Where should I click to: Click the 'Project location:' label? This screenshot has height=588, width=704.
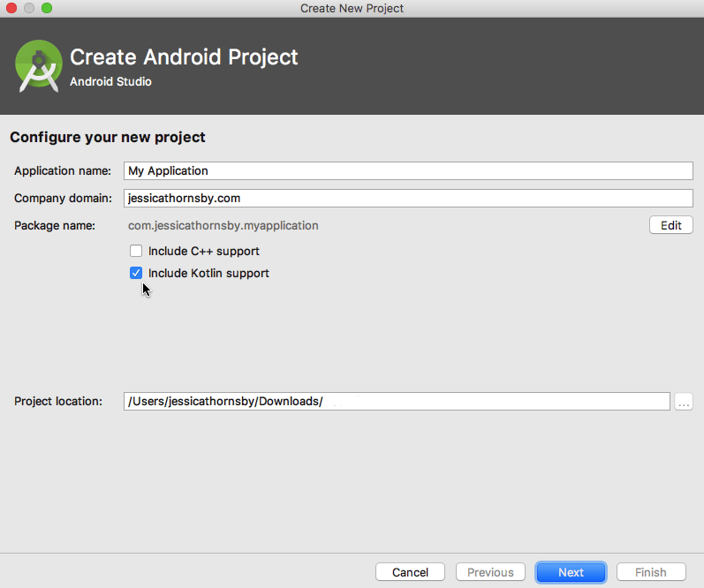click(x=58, y=401)
